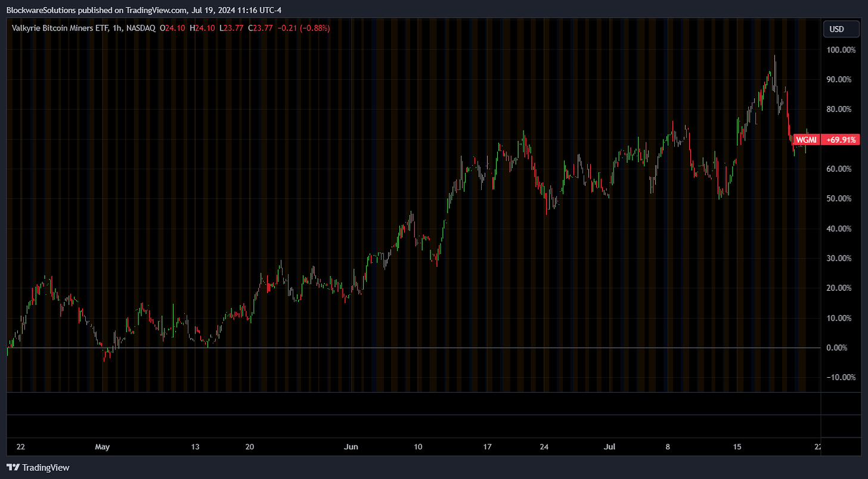Click date 13 on the time axis
This screenshot has height=479, width=868.
pos(195,447)
